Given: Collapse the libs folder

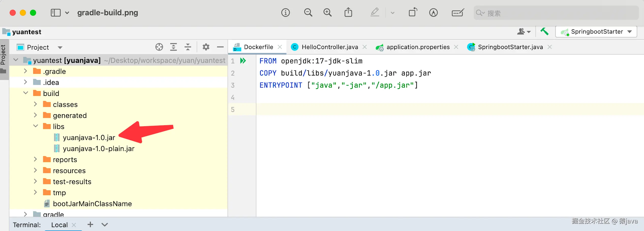Looking at the screenshot, I should click(x=35, y=126).
